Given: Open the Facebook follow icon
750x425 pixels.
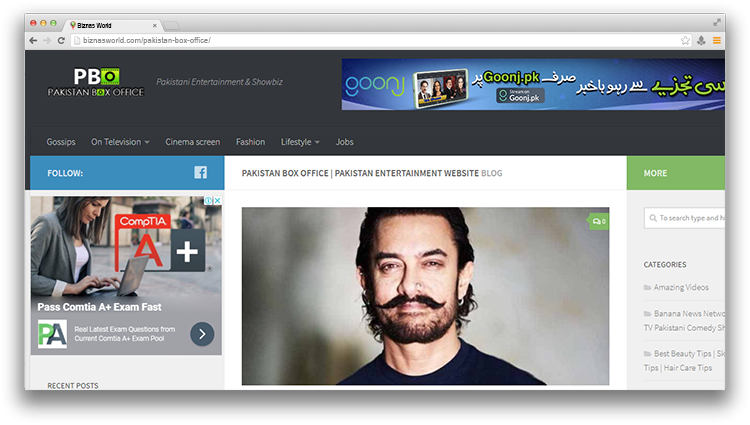Looking at the screenshot, I should 200,173.
